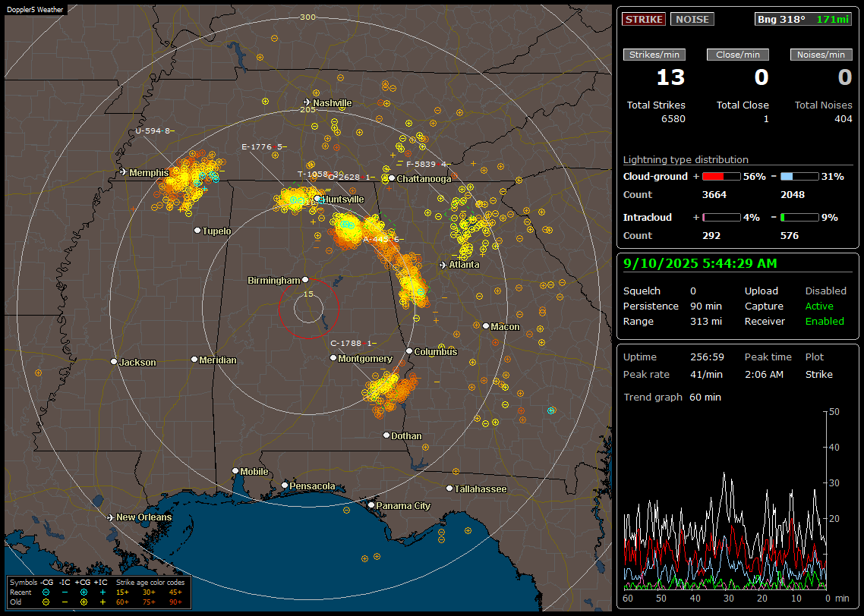Click the red 15-mile range ring
This screenshot has height=616, width=864.
click(x=308, y=308)
